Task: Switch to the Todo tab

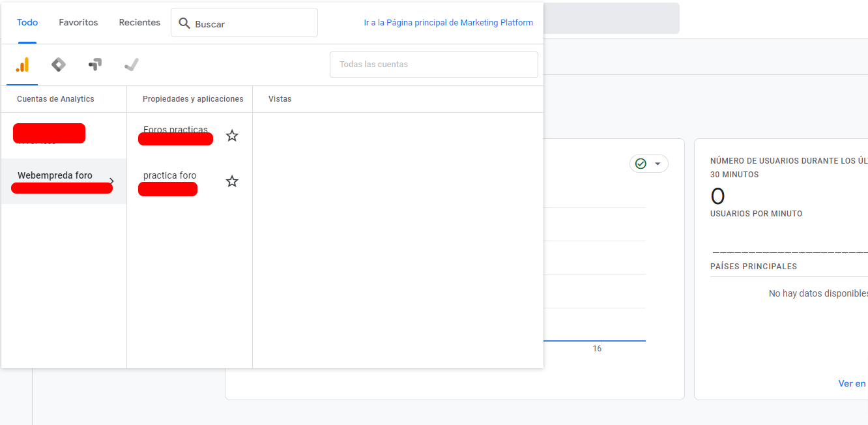Action: [x=27, y=22]
